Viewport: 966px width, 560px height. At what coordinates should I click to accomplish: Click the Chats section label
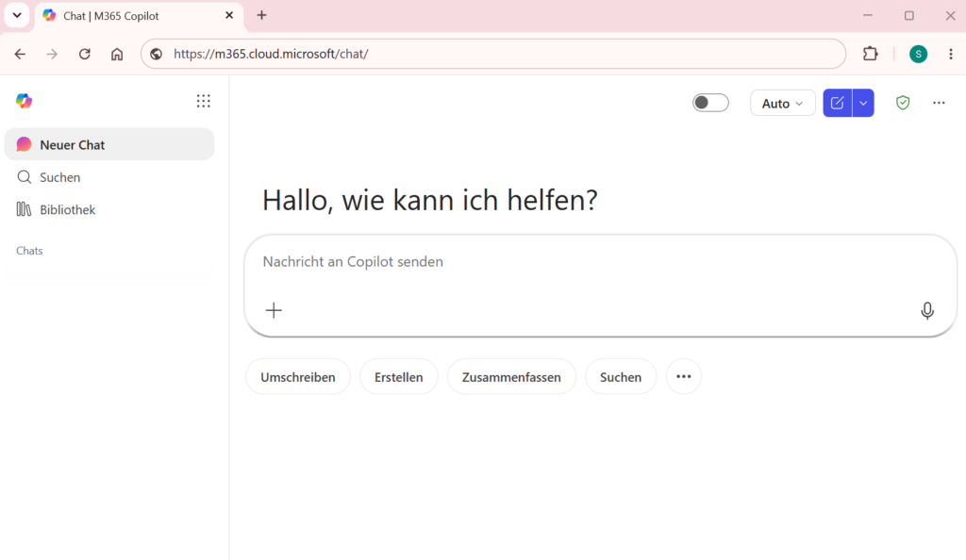point(29,251)
